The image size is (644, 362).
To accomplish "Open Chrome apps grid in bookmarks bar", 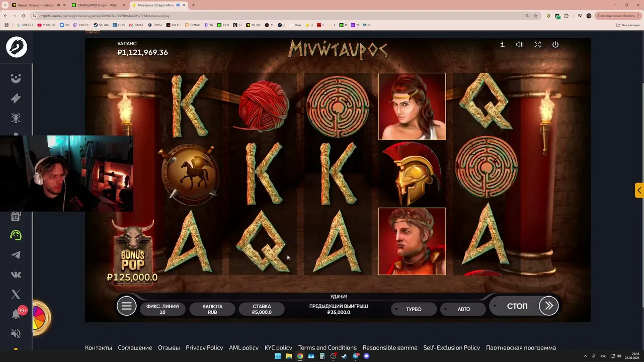I will click(x=7, y=25).
